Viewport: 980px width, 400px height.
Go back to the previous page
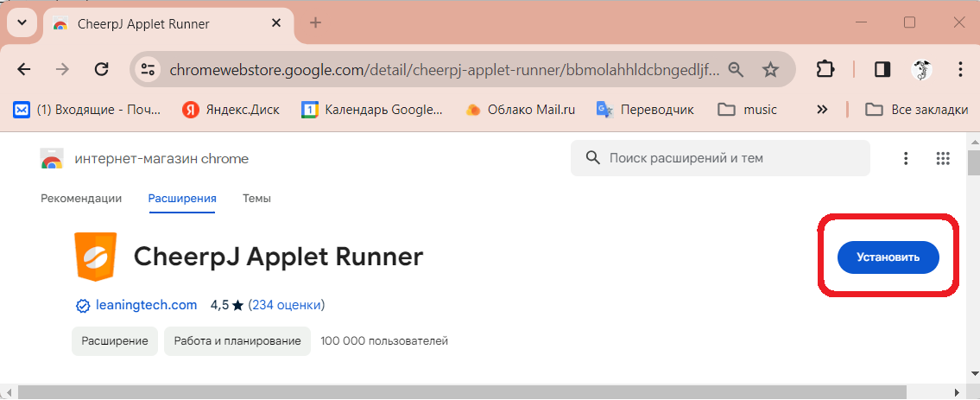click(x=24, y=69)
